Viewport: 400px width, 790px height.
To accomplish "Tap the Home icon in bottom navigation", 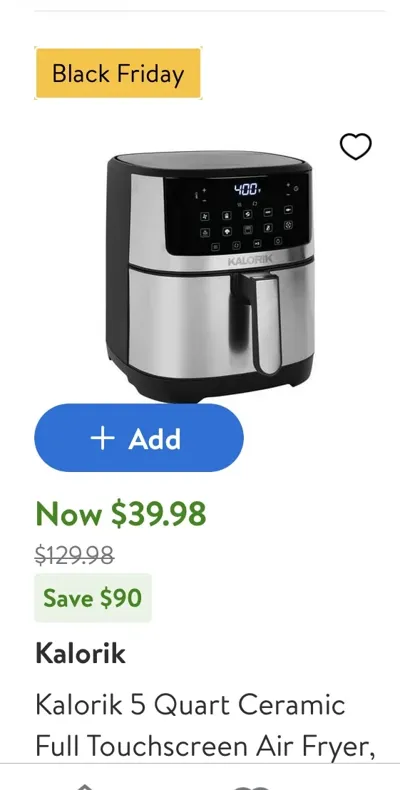I will [x=85, y=786].
